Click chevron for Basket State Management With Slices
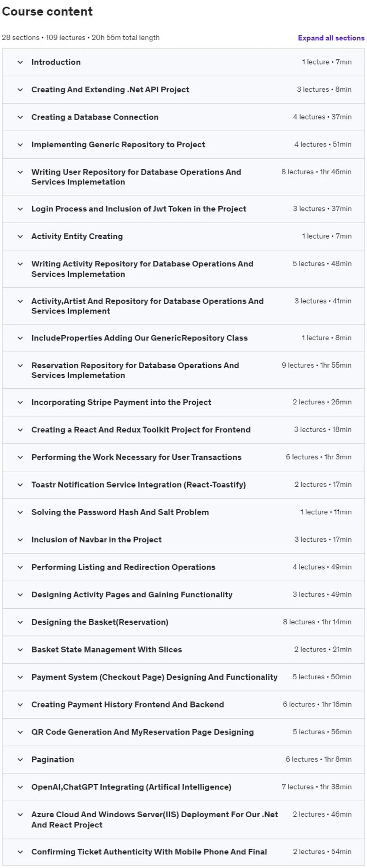Viewport: 367px width, 868px height. click(x=20, y=650)
